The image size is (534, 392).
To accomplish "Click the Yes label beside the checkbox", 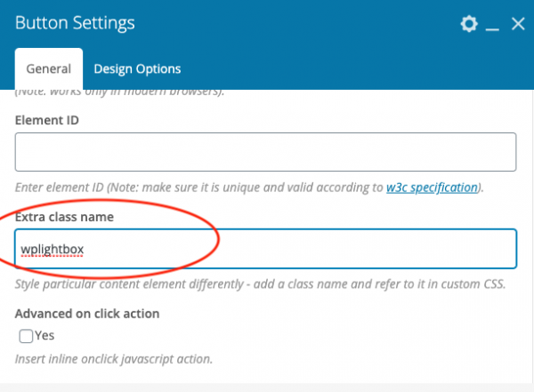I will pyautogui.click(x=44, y=336).
